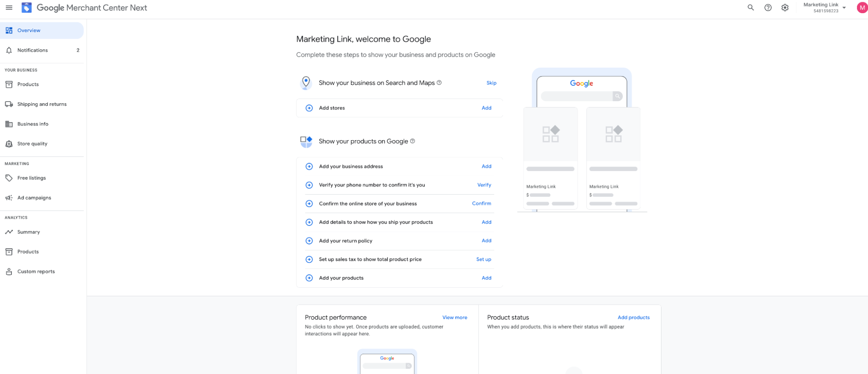The width and height of the screenshot is (868, 374).
Task: Click the Ad campaigns megaphone icon
Action: [x=9, y=198]
